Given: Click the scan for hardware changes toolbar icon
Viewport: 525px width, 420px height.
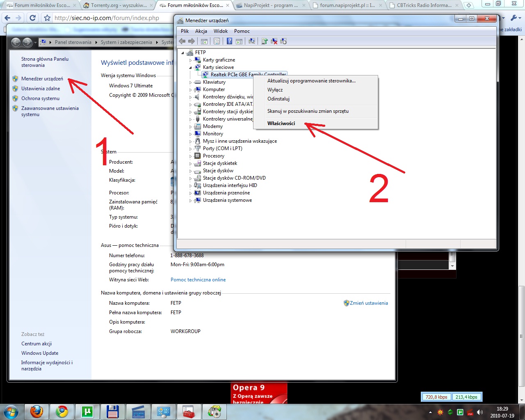Looking at the screenshot, I should point(252,41).
